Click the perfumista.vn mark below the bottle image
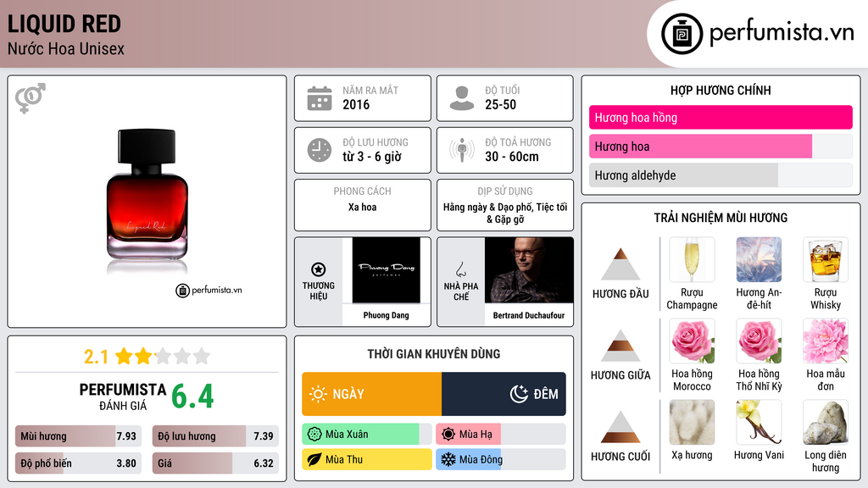This screenshot has height=488, width=868. tap(209, 290)
